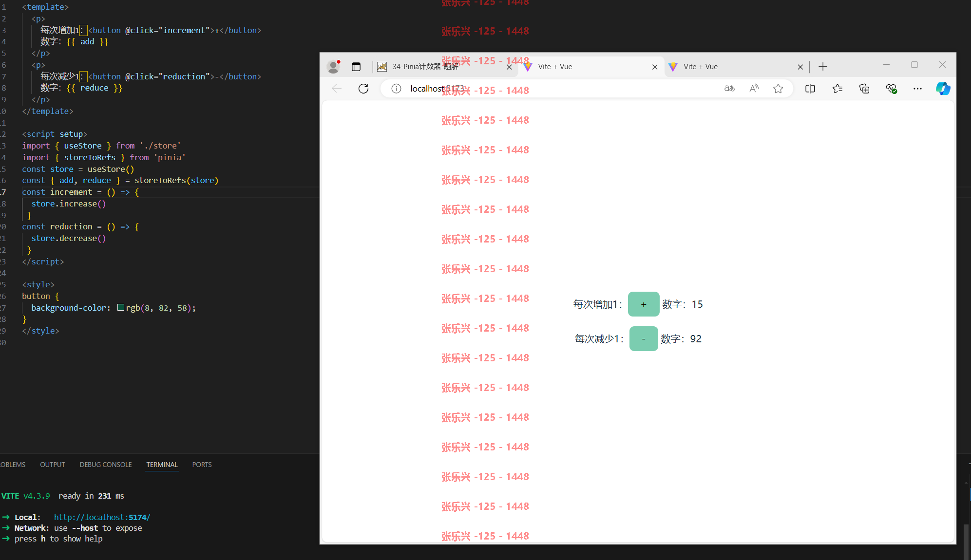971x560 pixels.
Task: Open the PORTS panel tab
Action: point(202,465)
